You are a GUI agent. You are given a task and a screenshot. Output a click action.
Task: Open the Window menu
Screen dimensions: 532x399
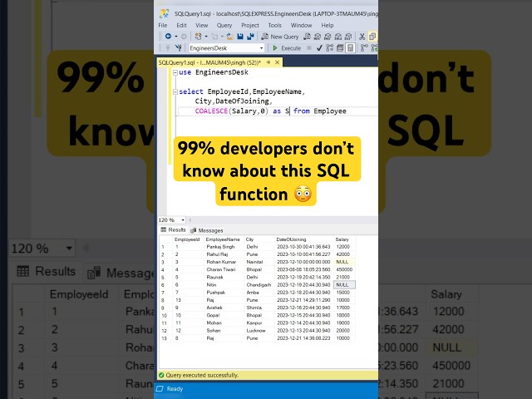click(301, 25)
